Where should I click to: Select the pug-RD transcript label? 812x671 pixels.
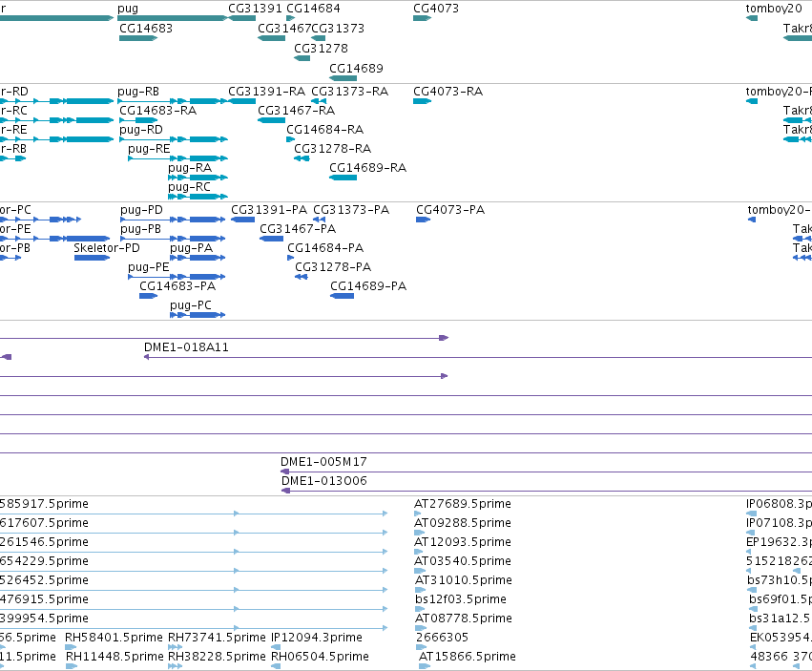(141, 130)
